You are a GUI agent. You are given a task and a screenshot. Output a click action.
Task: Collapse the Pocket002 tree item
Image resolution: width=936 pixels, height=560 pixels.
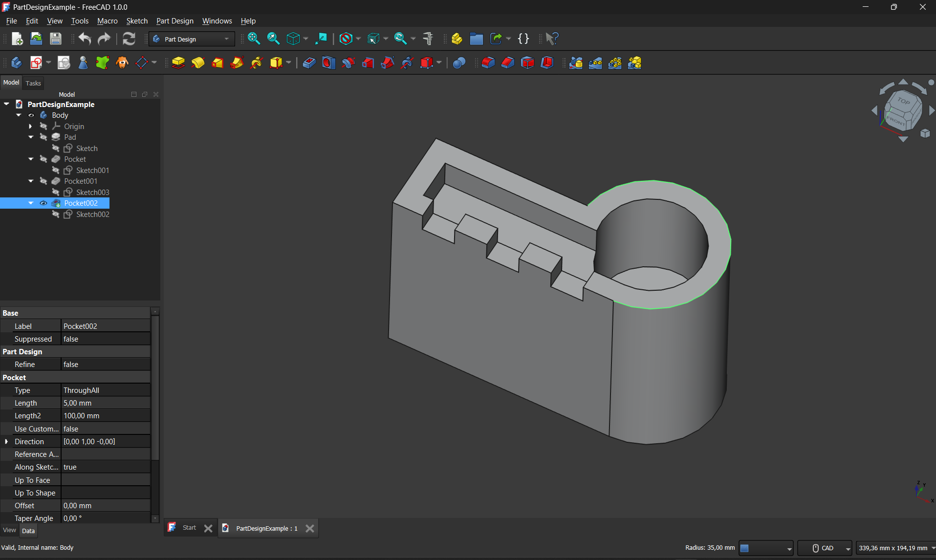[31, 203]
